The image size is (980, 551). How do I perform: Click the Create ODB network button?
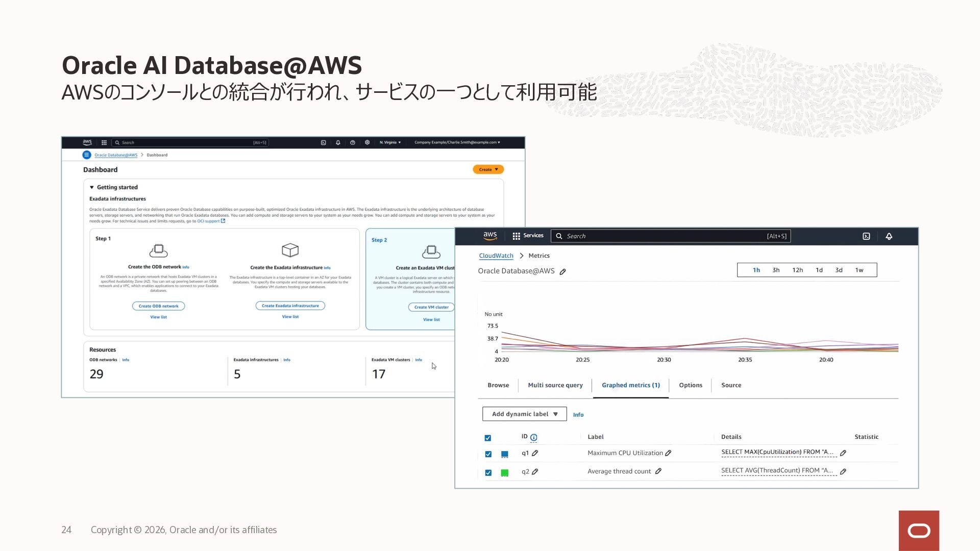click(x=158, y=306)
